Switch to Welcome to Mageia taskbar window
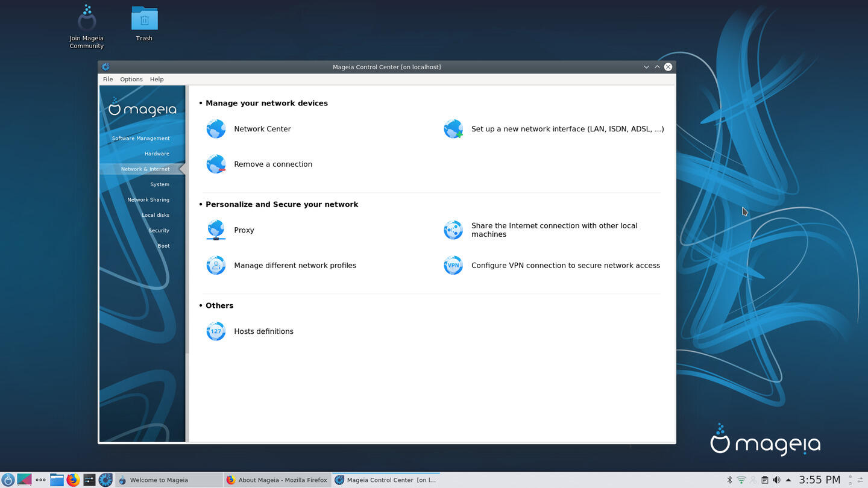The width and height of the screenshot is (868, 488). (x=169, y=480)
